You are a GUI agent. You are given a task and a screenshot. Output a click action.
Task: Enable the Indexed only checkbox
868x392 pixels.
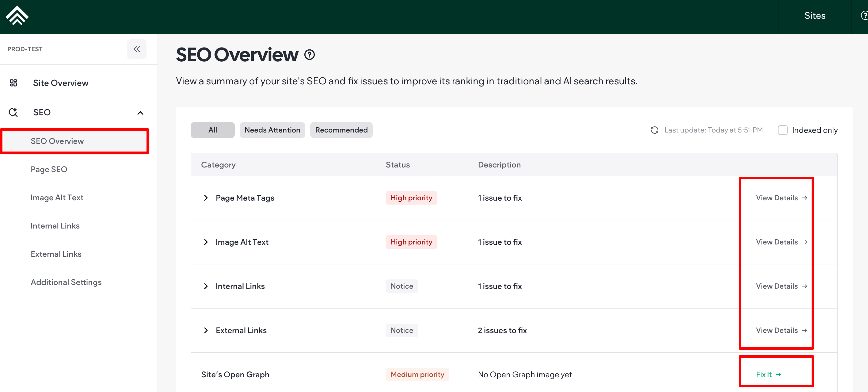[x=782, y=130]
